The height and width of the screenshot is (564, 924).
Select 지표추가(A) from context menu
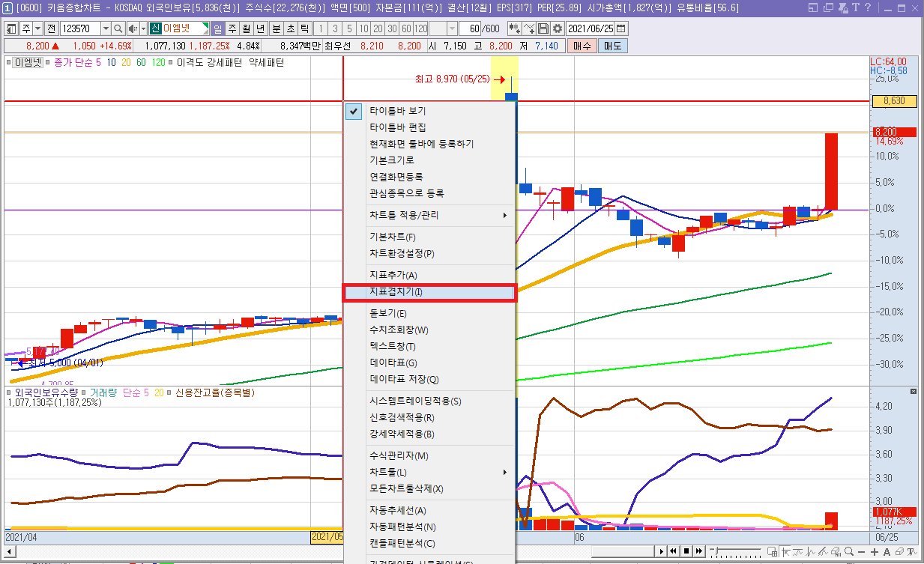[x=429, y=276]
